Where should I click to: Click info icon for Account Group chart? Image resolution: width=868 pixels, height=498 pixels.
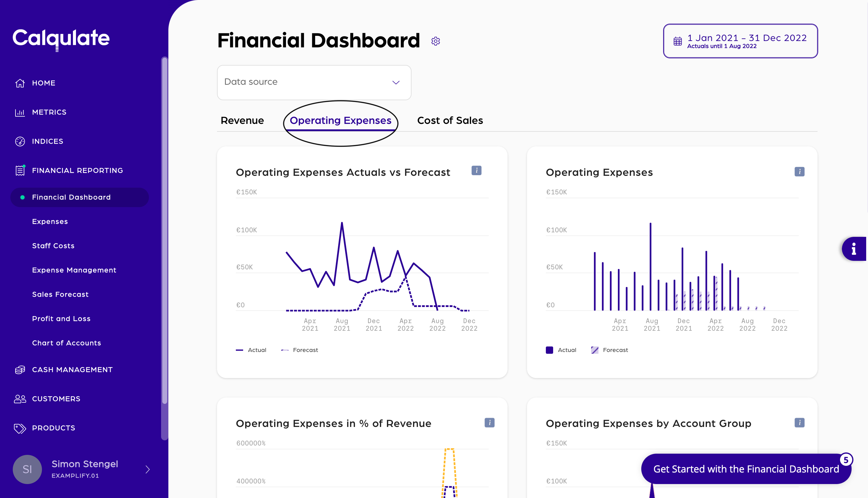point(799,423)
